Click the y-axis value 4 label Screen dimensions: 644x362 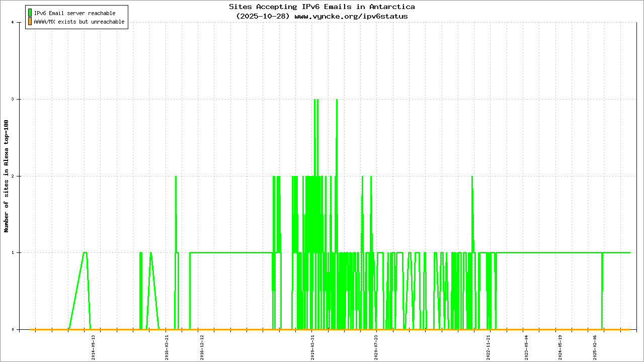tap(19, 22)
